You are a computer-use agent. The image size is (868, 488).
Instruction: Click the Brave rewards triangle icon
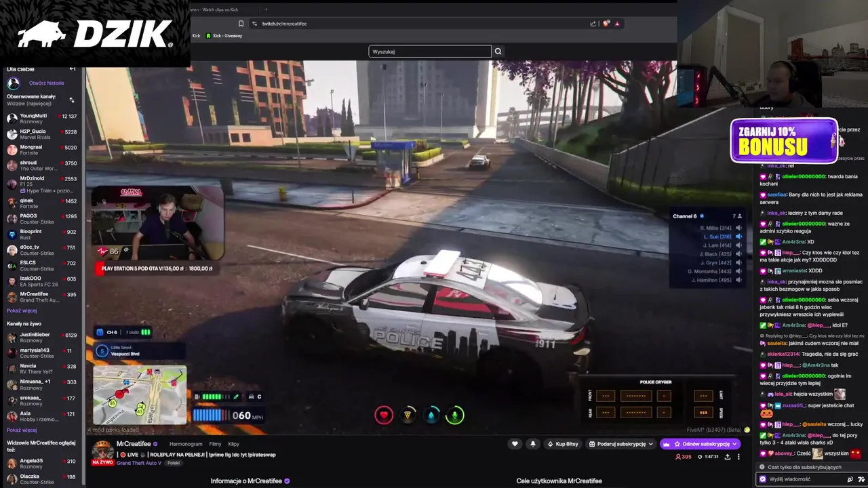point(617,24)
